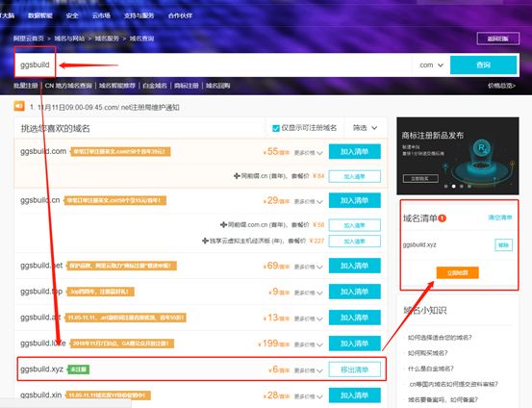Click the plus icon beside the .cn bundle offer
This screenshot has width=532, height=408.
[237, 176]
